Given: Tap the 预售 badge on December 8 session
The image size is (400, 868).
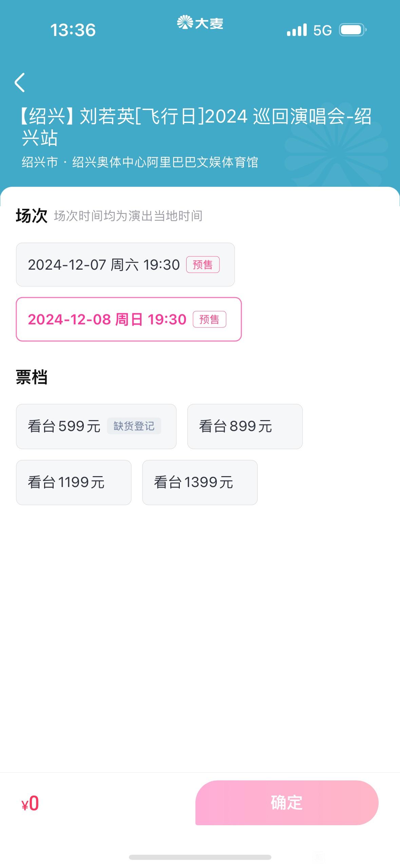Looking at the screenshot, I should (209, 319).
